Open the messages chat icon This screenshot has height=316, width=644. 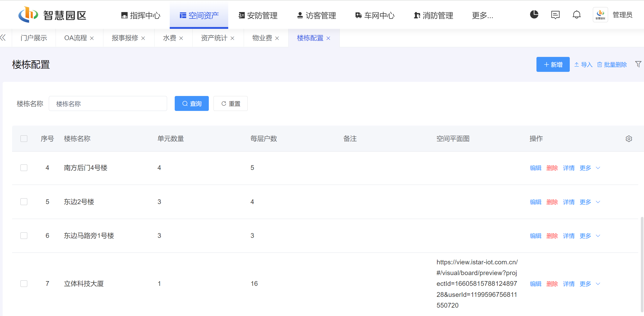pos(555,15)
